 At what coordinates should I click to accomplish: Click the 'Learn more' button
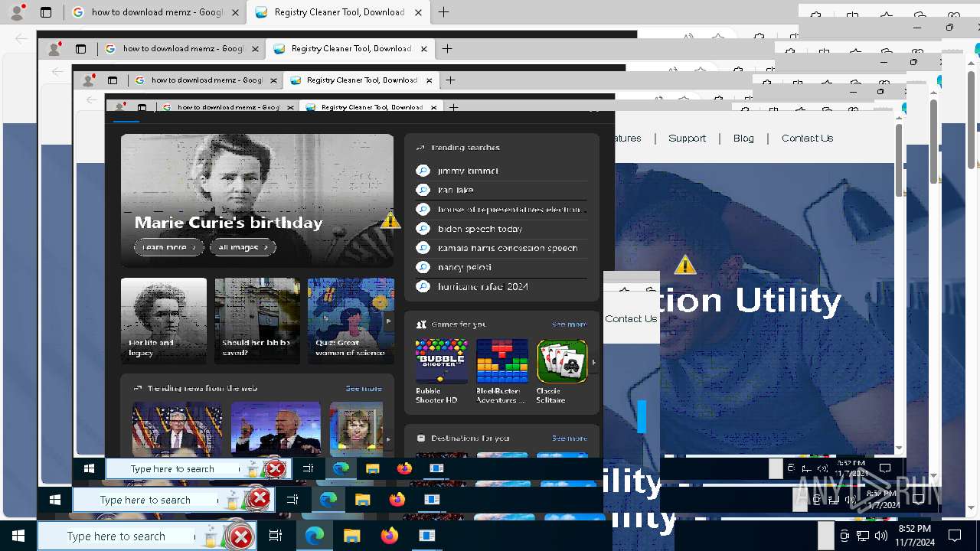[168, 247]
